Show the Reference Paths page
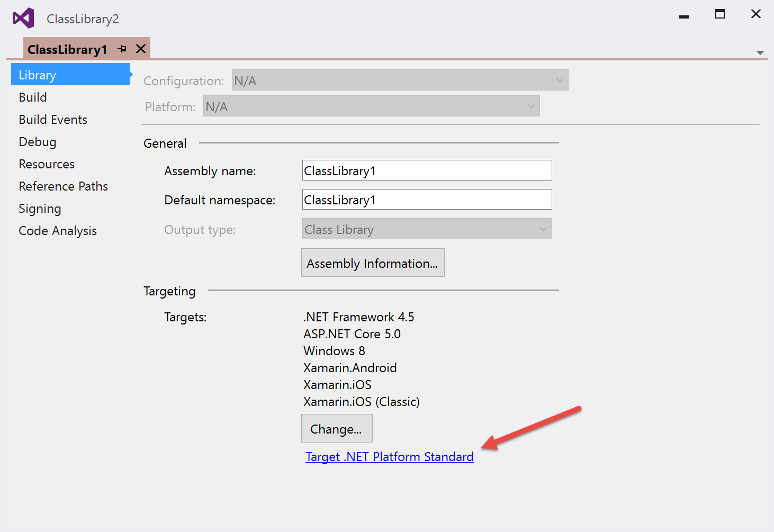The width and height of the screenshot is (774, 532). (x=63, y=186)
